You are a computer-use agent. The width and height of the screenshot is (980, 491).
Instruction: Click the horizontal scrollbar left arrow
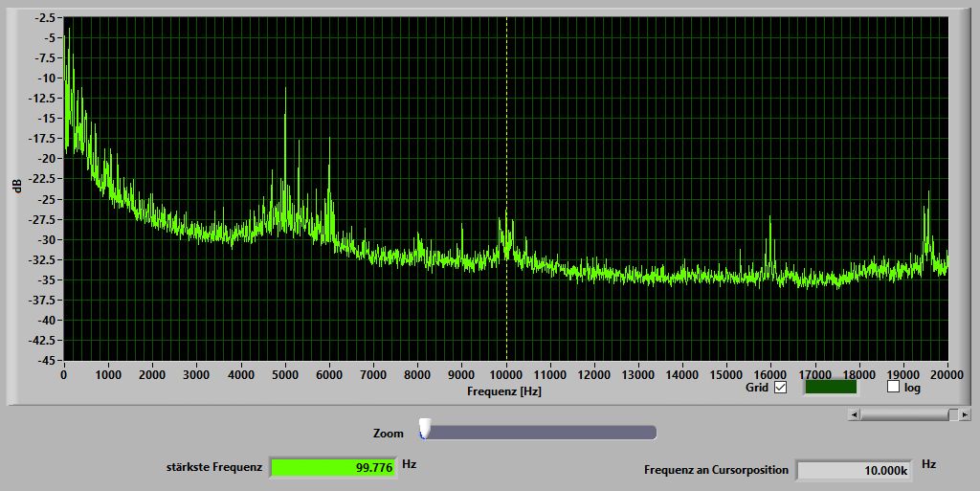(x=854, y=414)
